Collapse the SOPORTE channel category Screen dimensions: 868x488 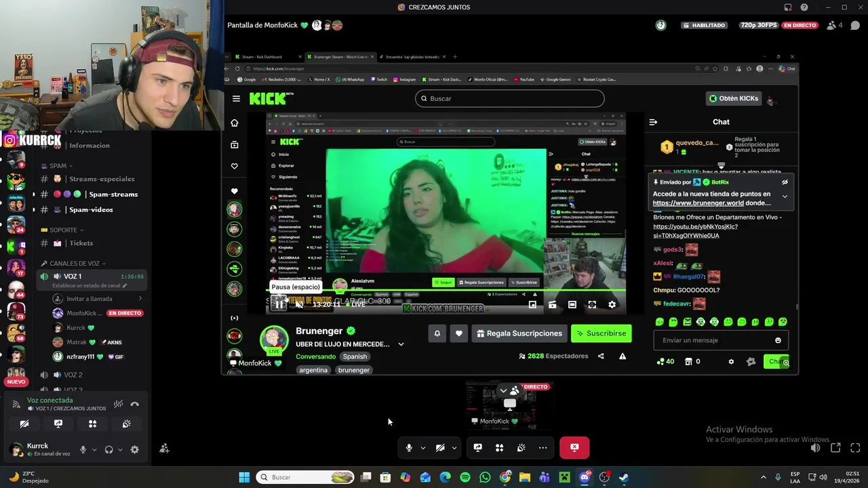click(62, 230)
